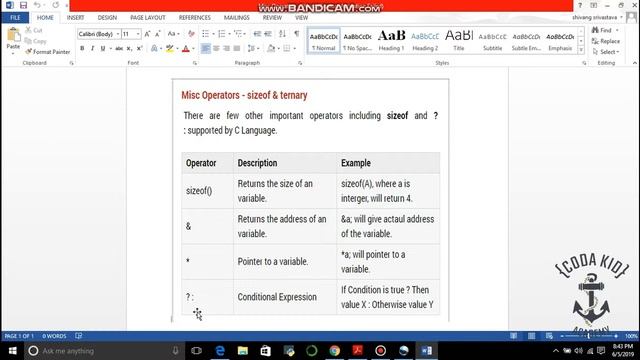Viewport: 640px width, 360px height.
Task: Save the document from quick access toolbar
Action: click(x=23, y=5)
